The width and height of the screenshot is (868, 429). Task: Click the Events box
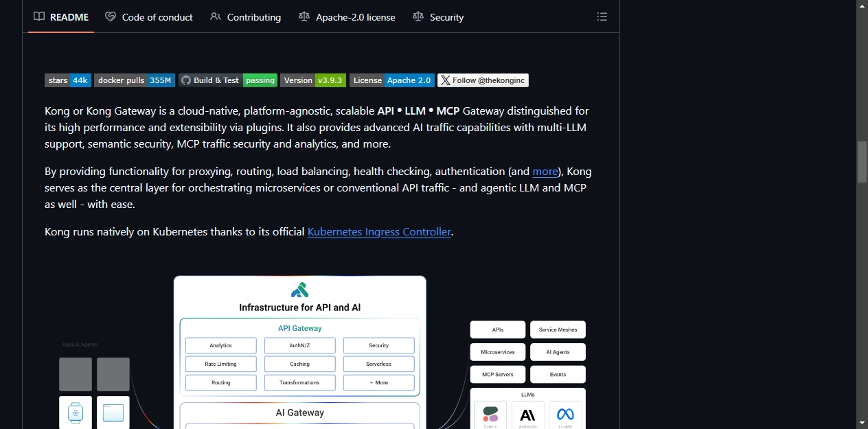pyautogui.click(x=558, y=374)
